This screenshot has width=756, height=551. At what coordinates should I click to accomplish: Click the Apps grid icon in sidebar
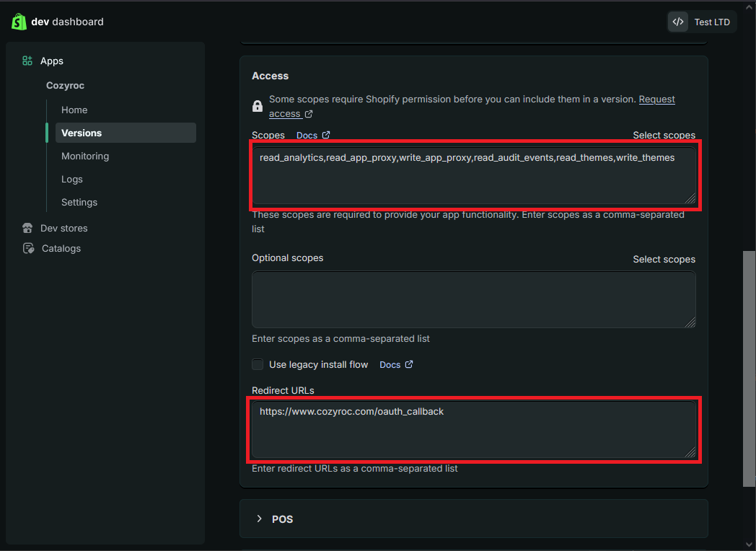tap(27, 61)
